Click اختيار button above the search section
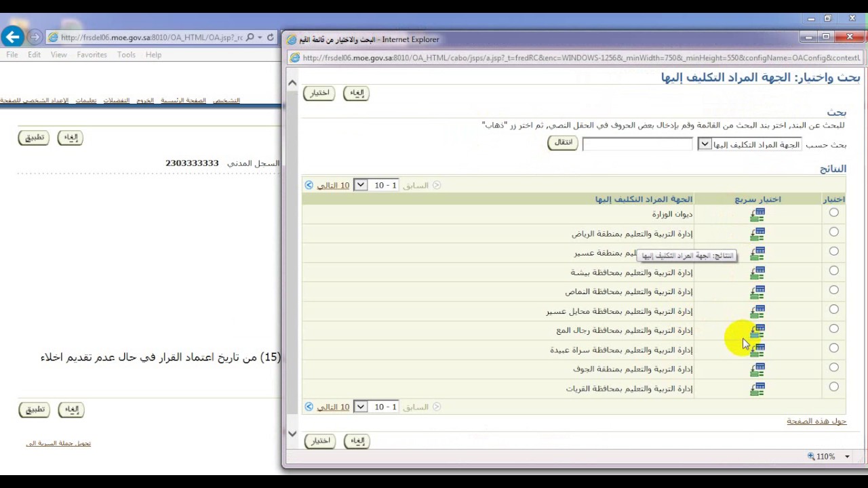This screenshot has height=488, width=868. (319, 93)
